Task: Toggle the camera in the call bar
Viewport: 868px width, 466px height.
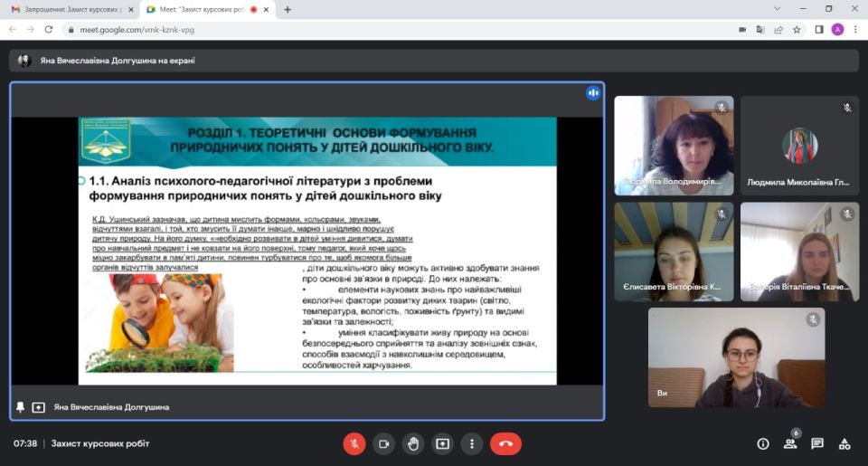Action: pyautogui.click(x=383, y=443)
